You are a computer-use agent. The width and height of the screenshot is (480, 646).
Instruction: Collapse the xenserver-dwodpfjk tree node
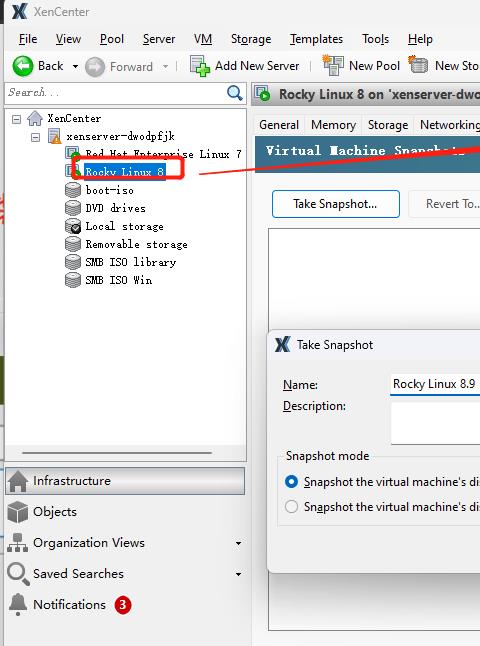click(35, 137)
